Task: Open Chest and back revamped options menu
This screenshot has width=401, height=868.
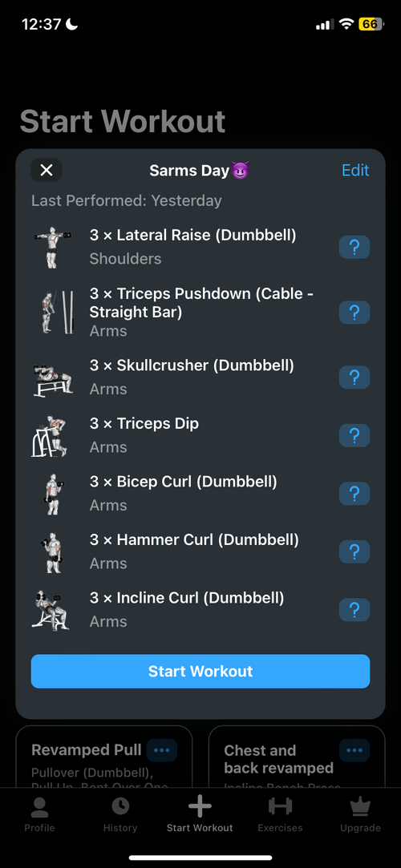Action: (x=354, y=750)
